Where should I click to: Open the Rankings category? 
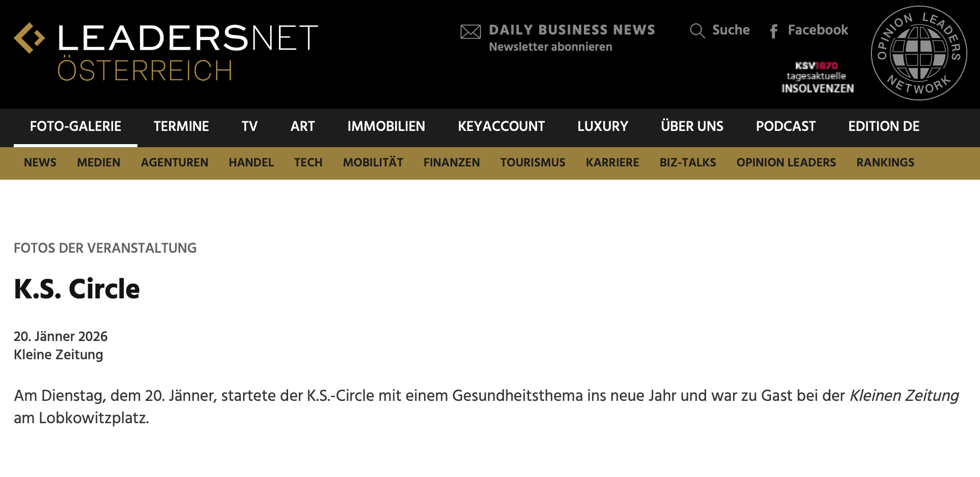pos(885,163)
